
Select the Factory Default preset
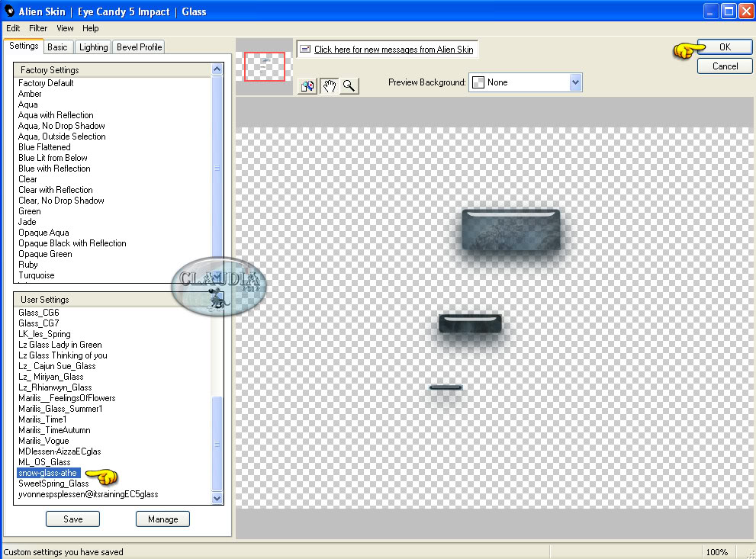pyautogui.click(x=46, y=83)
